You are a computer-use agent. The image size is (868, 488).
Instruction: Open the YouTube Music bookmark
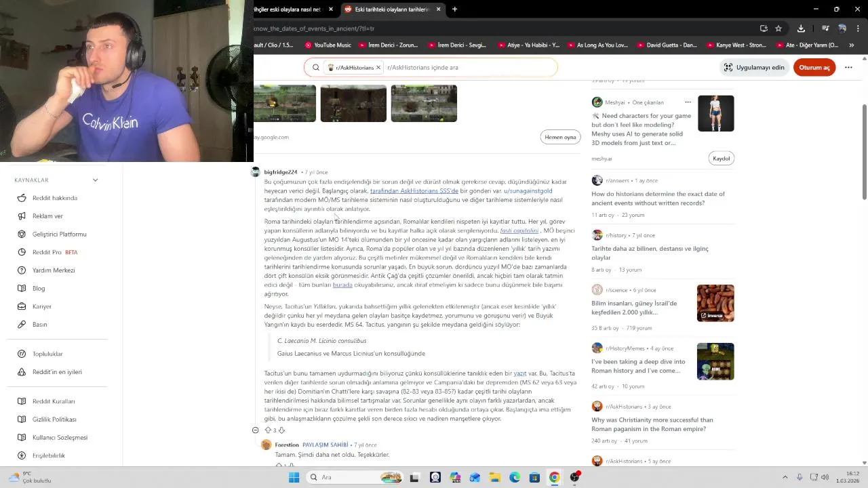(328, 45)
